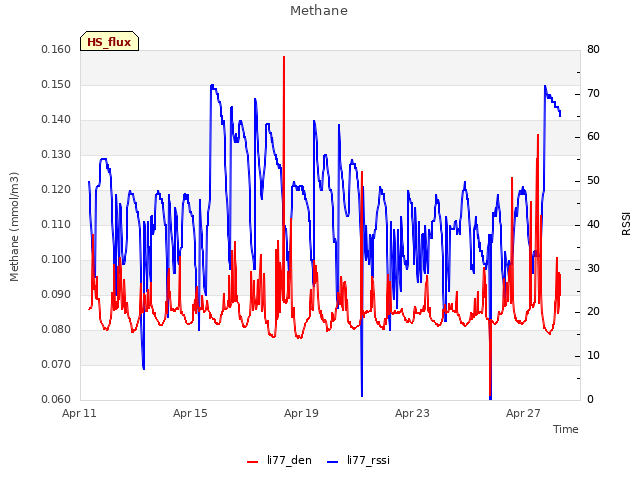This screenshot has height=480, width=640.
Task: Click the 0.160 left axis value
Action: 56,49
